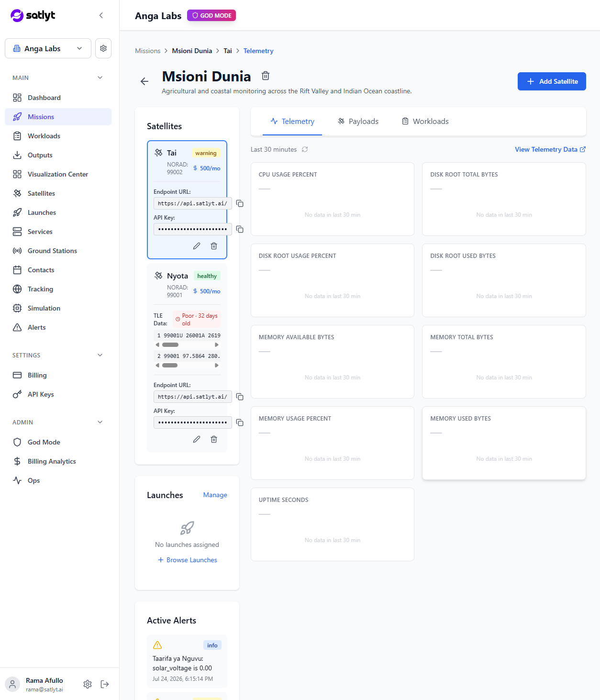Click the Simulation chip icon

[x=17, y=308]
